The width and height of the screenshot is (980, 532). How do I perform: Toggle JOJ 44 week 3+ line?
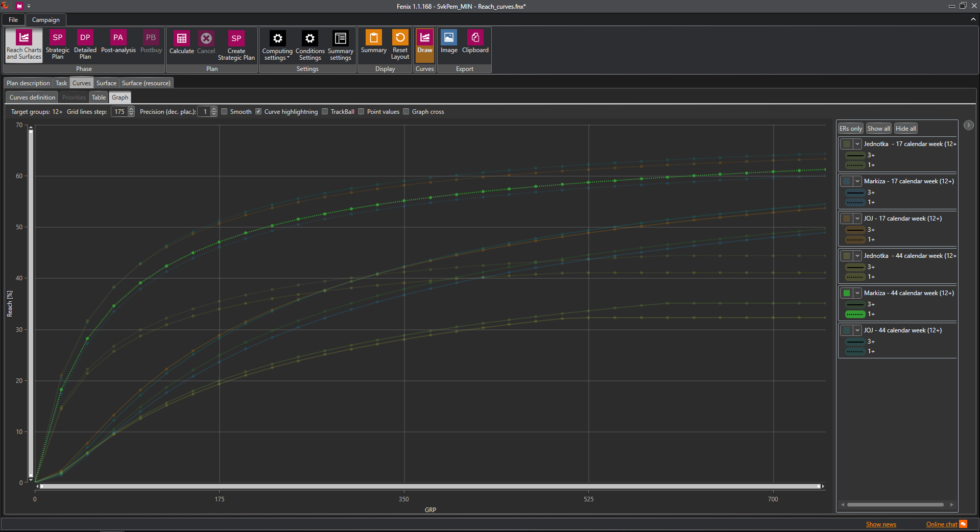point(855,342)
